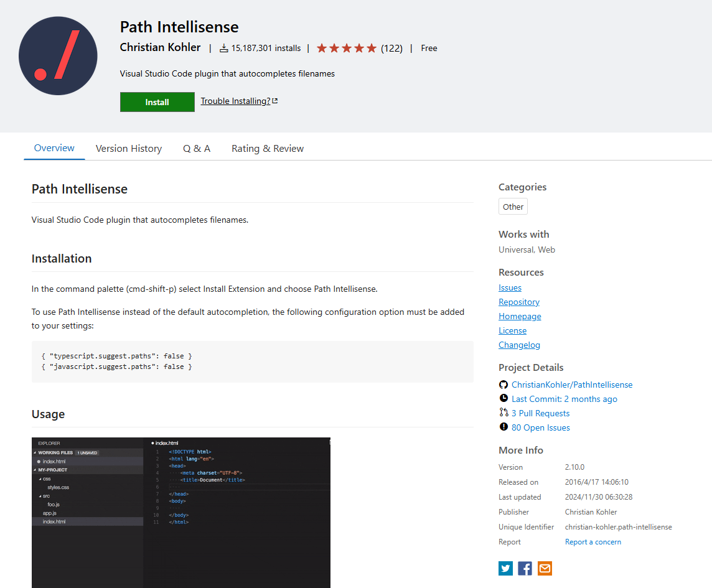Click the open issues exclamation icon
The height and width of the screenshot is (588, 712).
pos(503,427)
